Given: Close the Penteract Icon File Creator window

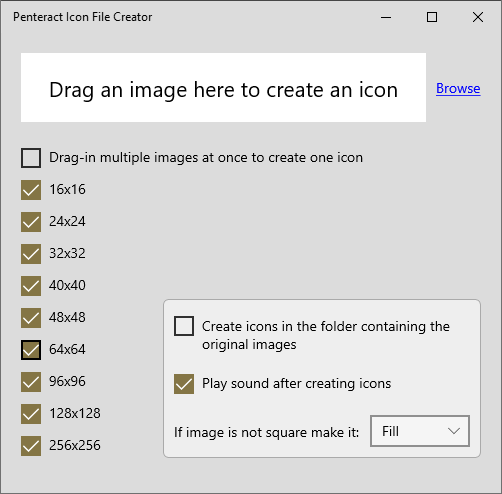Looking at the screenshot, I should pyautogui.click(x=478, y=17).
